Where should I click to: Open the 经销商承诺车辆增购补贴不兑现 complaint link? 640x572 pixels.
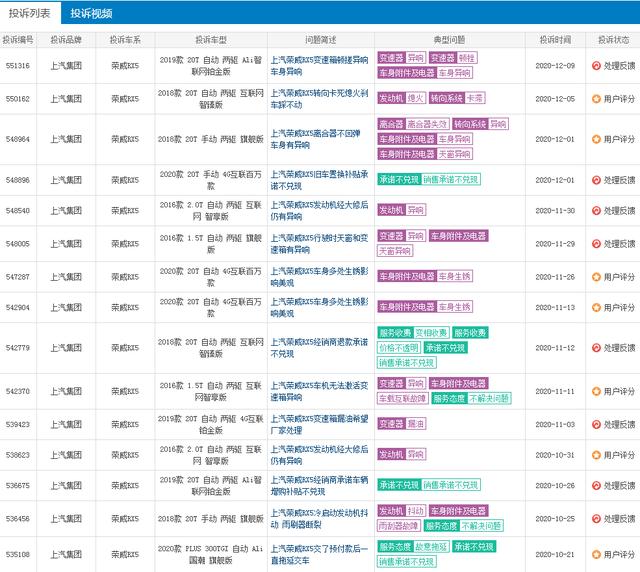click(x=319, y=485)
